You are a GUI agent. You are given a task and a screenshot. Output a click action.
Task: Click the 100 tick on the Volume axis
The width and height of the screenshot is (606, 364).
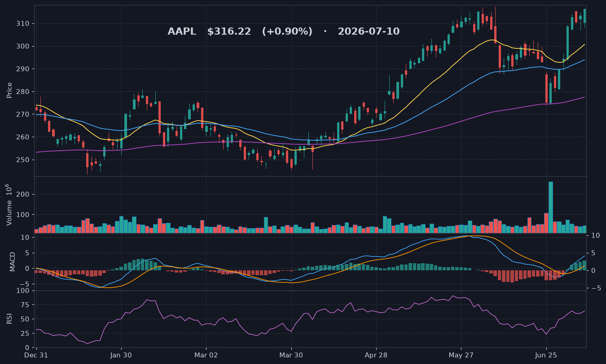pos(23,215)
